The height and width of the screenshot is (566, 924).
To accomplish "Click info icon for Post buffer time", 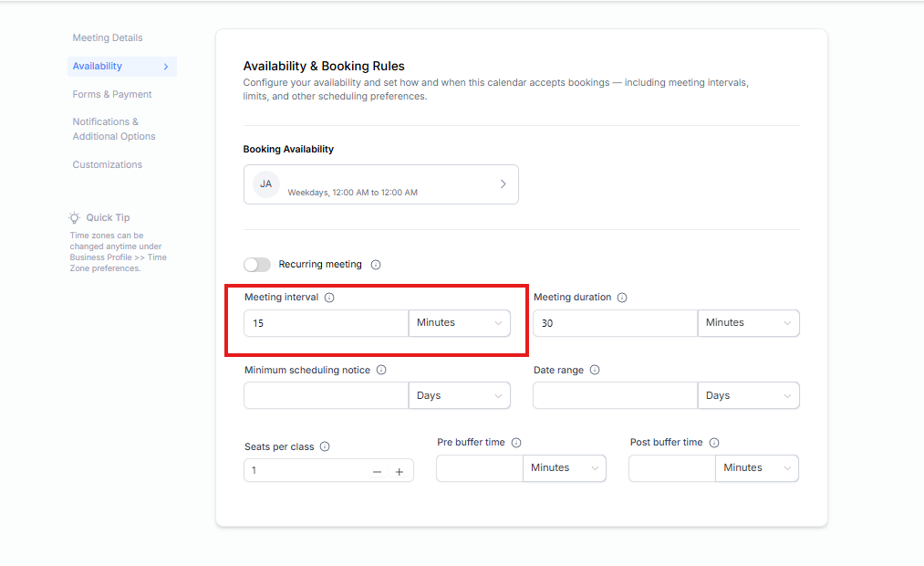I will click(x=714, y=443).
